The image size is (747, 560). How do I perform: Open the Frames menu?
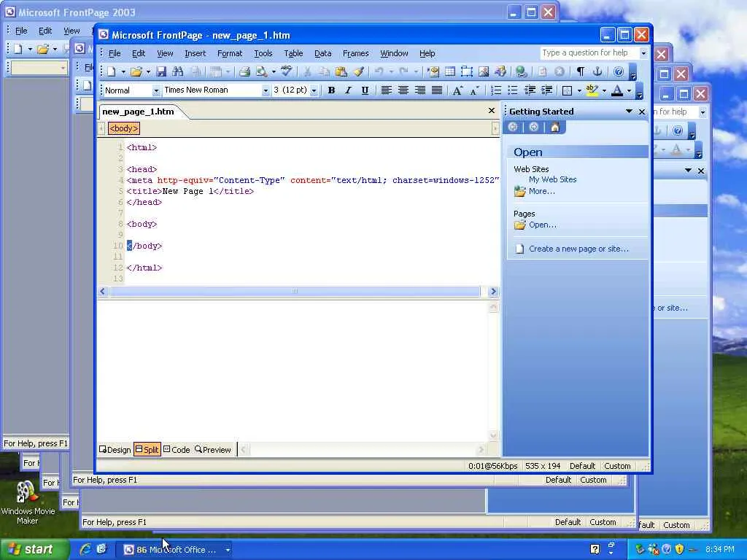click(x=355, y=53)
